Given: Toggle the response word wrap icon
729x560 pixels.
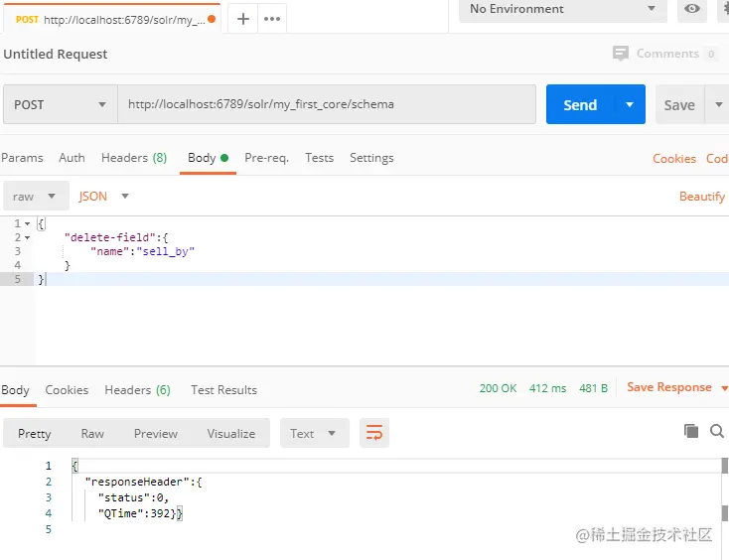Looking at the screenshot, I should pyautogui.click(x=374, y=433).
